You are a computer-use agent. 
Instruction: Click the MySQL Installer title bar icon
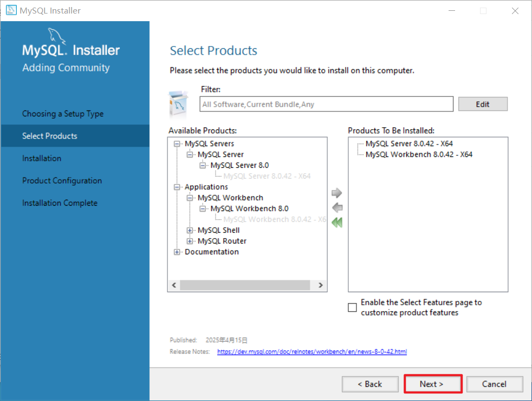point(11,10)
